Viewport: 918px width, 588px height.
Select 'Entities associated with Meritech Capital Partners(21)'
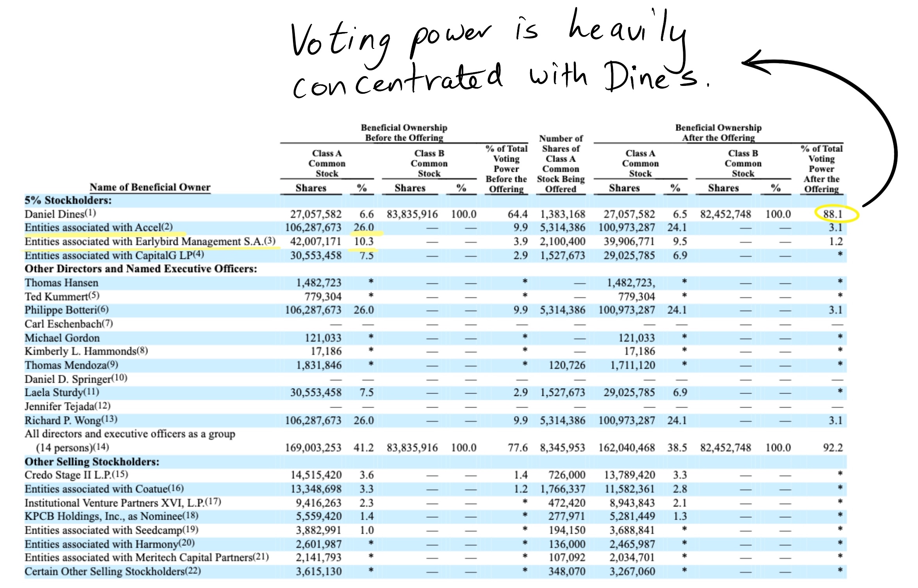(146, 558)
